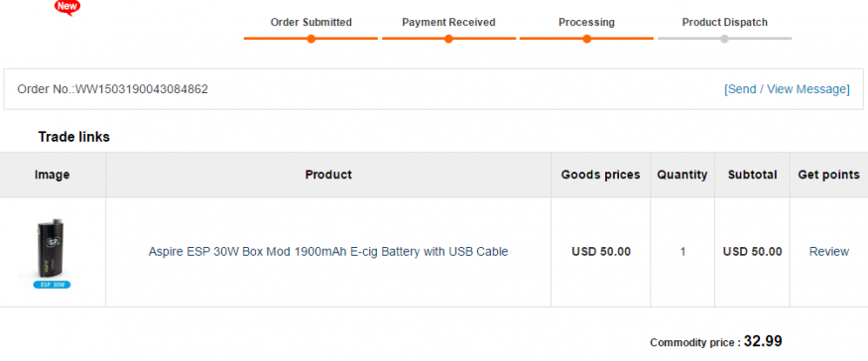Click the red New badge icon
This screenshot has height=361, width=868.
[x=67, y=6]
